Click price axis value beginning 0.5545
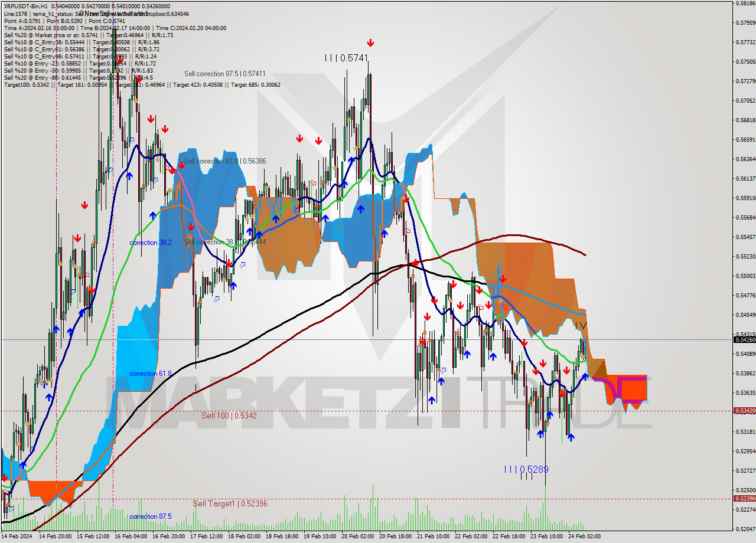 [745, 237]
